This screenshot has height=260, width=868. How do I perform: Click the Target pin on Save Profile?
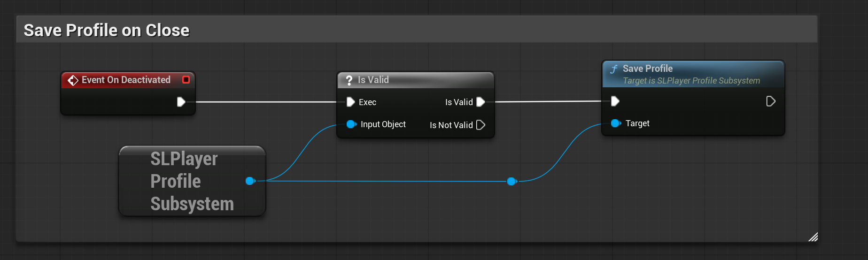coord(616,123)
